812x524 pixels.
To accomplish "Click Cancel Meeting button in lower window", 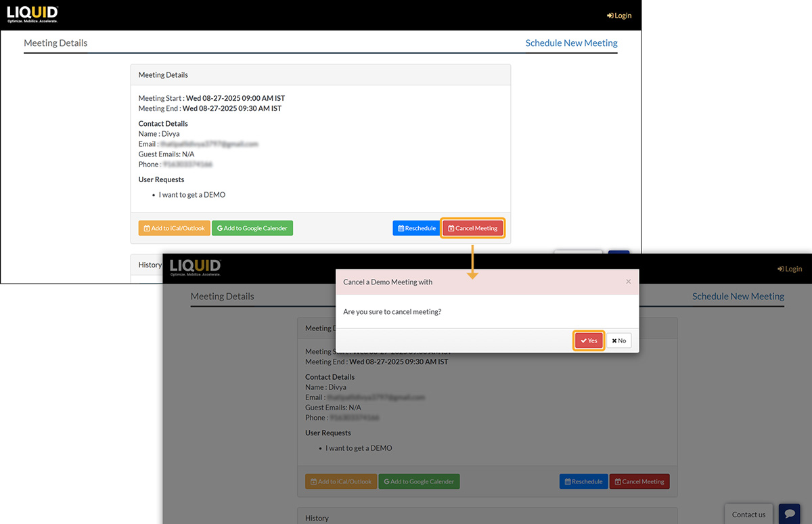I will pos(639,481).
